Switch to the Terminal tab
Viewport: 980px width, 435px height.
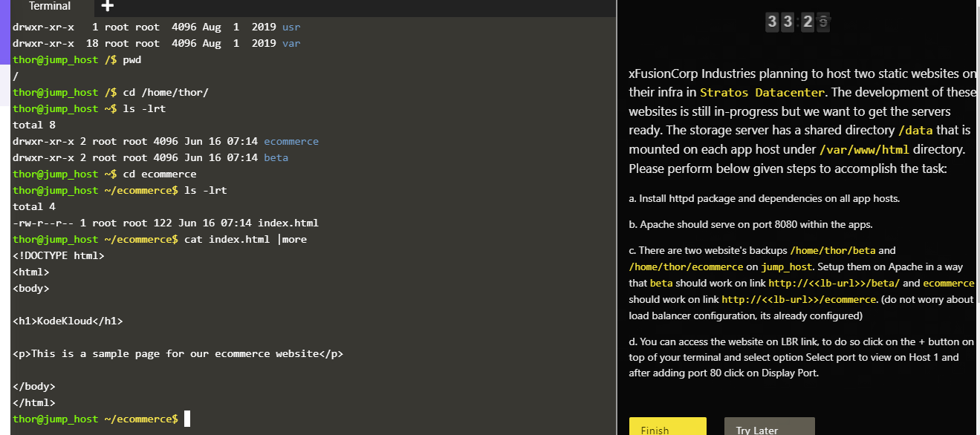pos(50,7)
